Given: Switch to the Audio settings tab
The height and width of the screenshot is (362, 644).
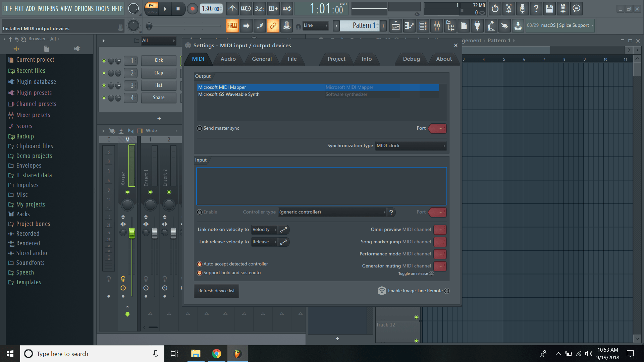Looking at the screenshot, I should coord(228,59).
